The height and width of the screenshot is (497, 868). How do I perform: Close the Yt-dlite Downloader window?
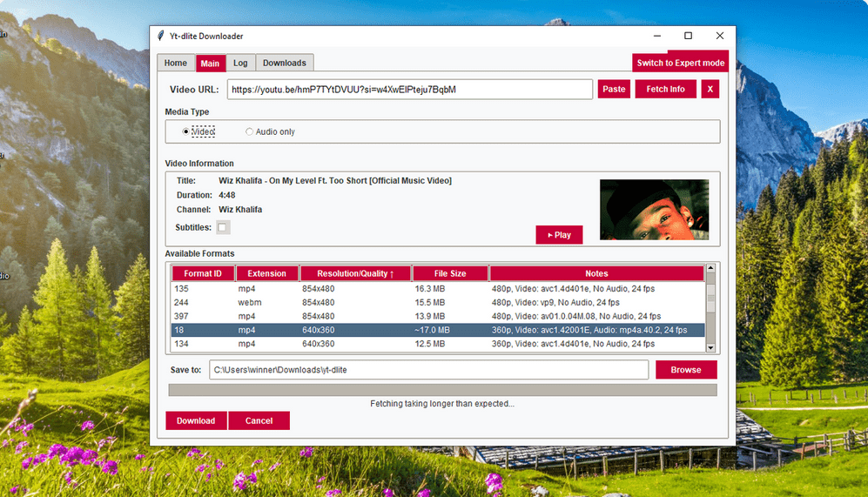720,36
